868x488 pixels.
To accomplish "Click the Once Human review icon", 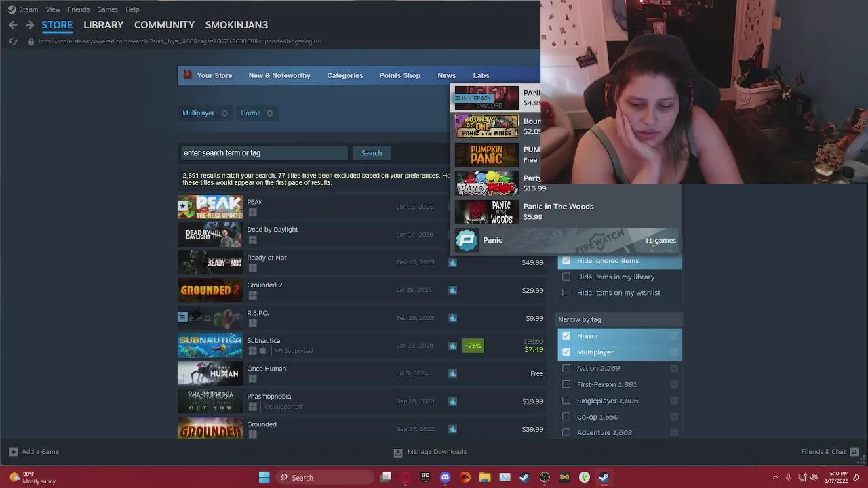I will coord(453,373).
